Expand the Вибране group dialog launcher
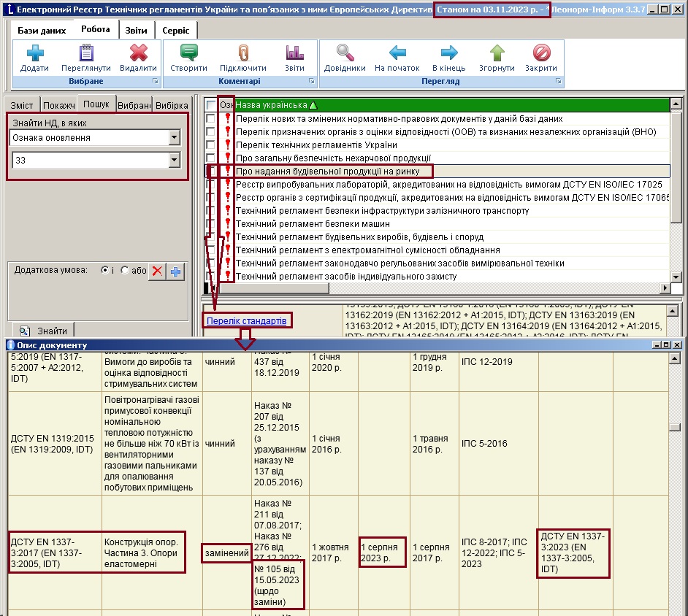Image resolution: width=688 pixels, height=616 pixels. click(x=156, y=81)
